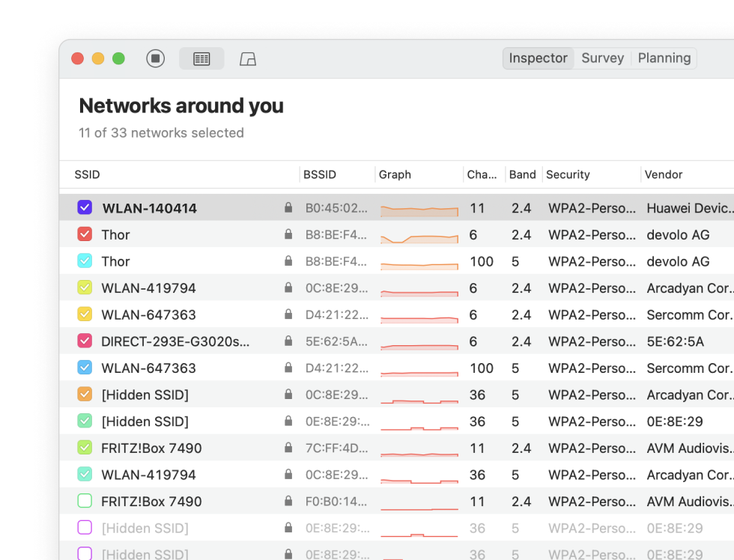Click the lock icon for WLAN-140414
The image size is (734, 560).
click(x=288, y=208)
